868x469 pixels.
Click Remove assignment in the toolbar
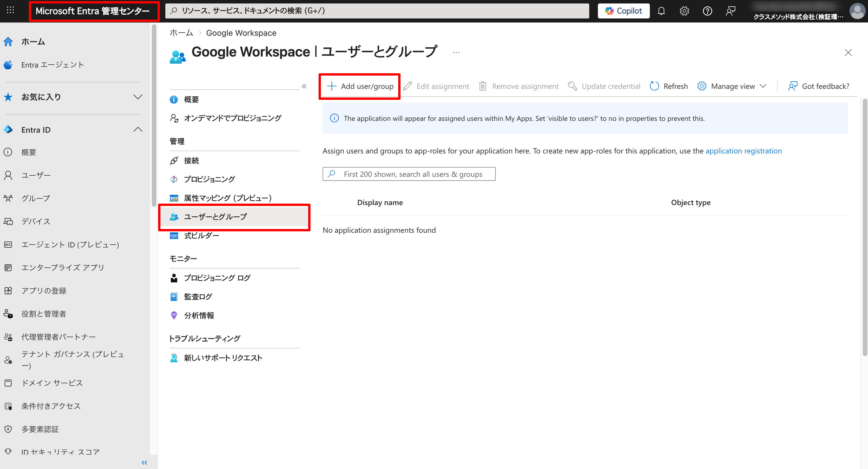(518, 86)
